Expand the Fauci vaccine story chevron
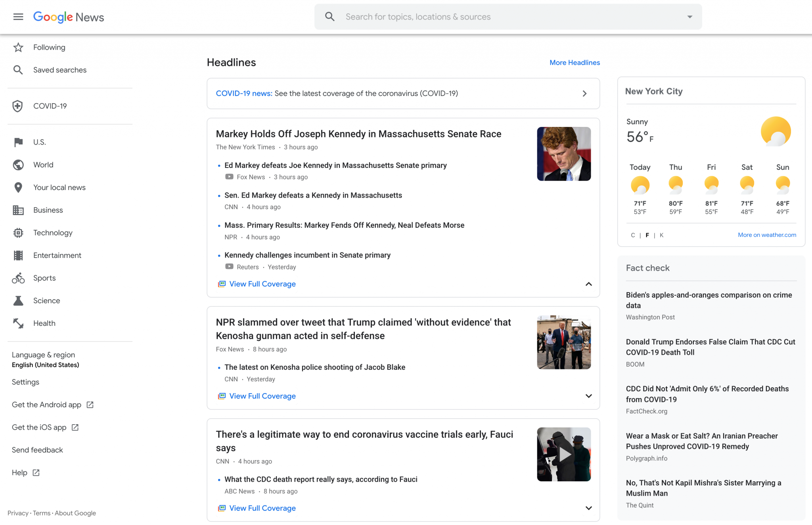812x525 pixels. pyautogui.click(x=588, y=508)
